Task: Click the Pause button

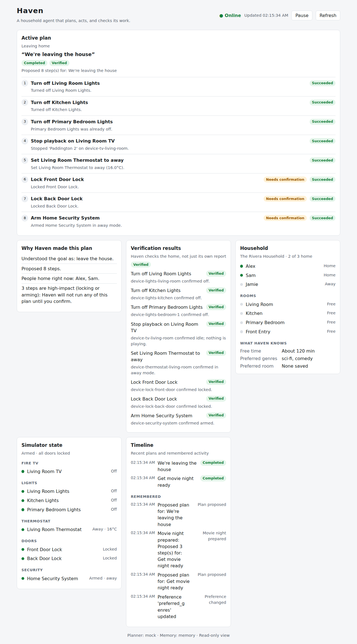Action: (302, 16)
